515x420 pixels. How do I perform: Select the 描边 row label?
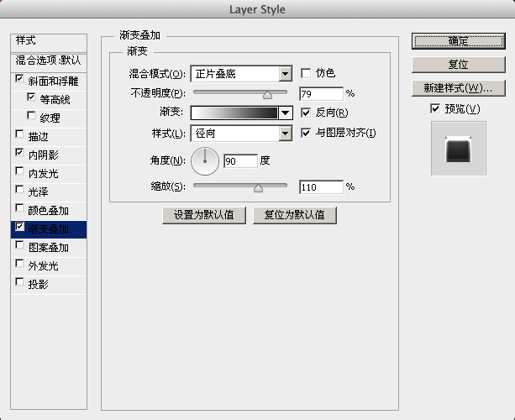tap(38, 136)
